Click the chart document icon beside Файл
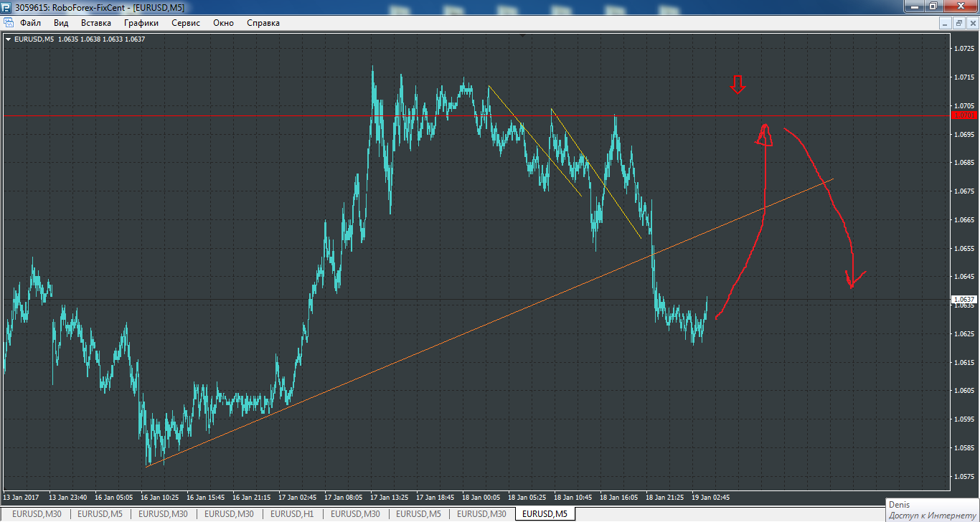This screenshot has height=522, width=980. click(9, 23)
